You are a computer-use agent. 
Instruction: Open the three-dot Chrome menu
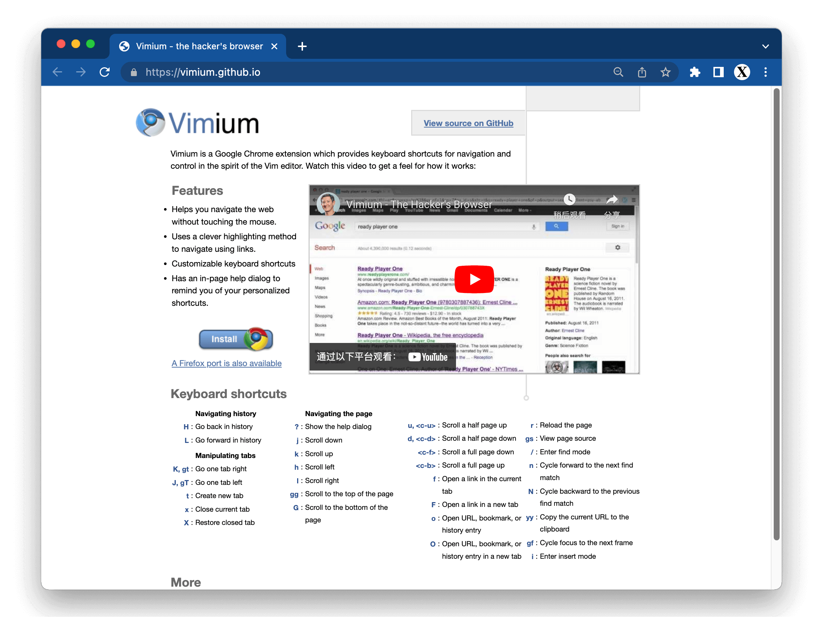pyautogui.click(x=766, y=72)
